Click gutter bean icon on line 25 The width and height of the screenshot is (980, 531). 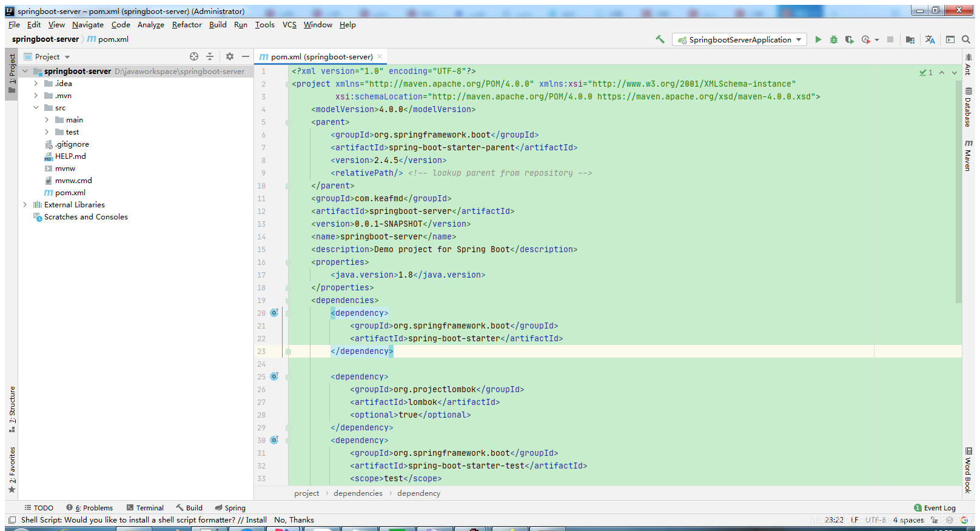coord(274,376)
